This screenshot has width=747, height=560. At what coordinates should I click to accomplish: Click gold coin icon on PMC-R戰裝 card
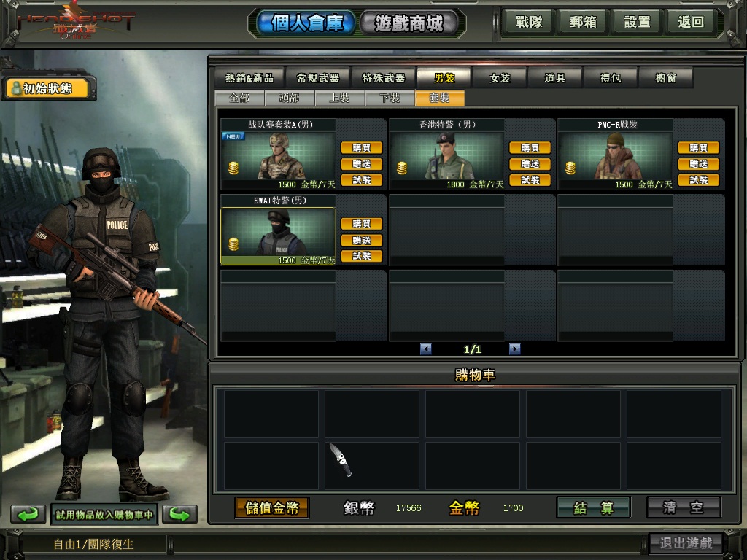pos(570,168)
